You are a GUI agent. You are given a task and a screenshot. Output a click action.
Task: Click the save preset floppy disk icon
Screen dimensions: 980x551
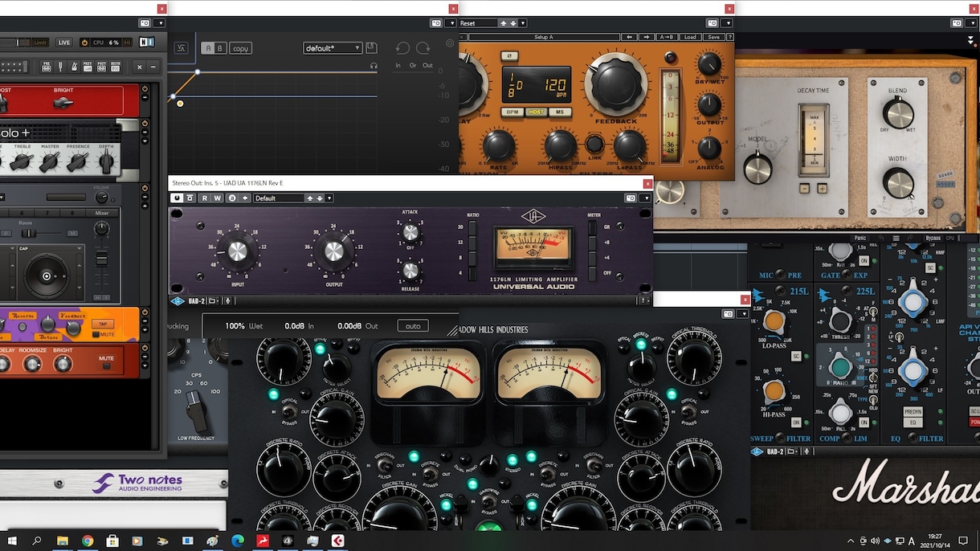(370, 48)
